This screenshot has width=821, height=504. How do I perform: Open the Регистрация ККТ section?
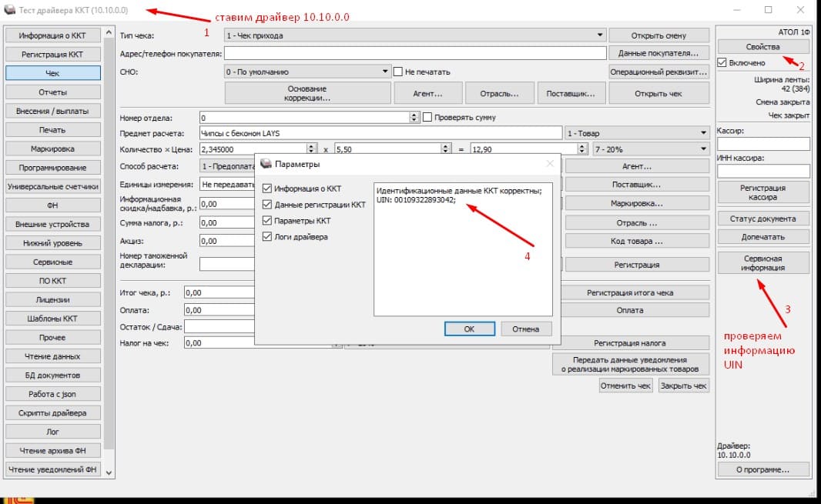pos(52,55)
